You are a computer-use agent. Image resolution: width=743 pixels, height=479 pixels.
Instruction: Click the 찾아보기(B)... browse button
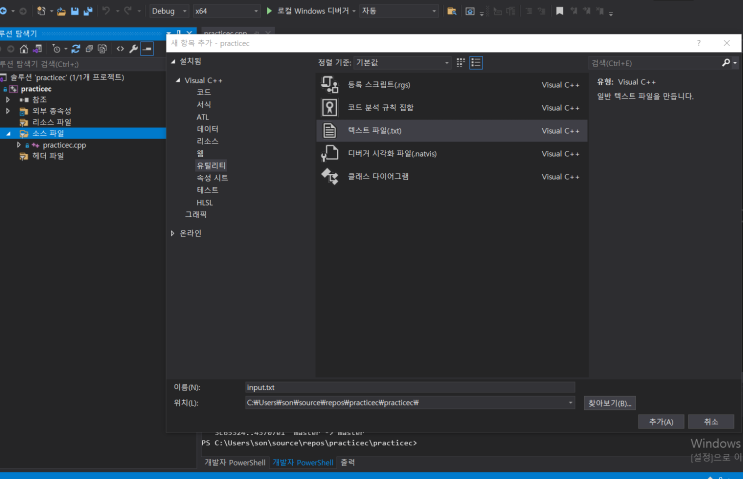click(610, 403)
